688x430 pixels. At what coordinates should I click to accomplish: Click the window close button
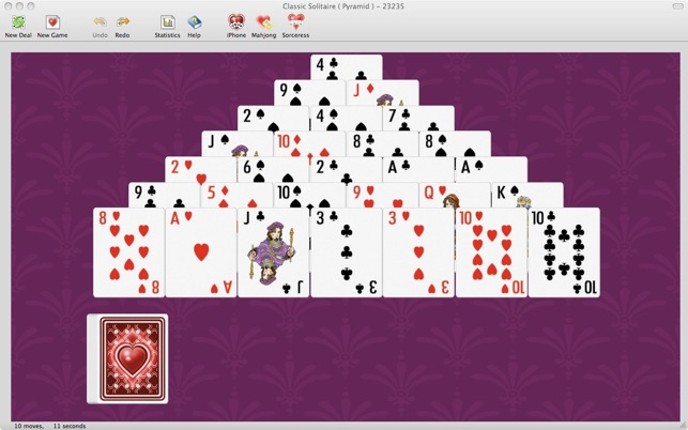pyautogui.click(x=8, y=6)
